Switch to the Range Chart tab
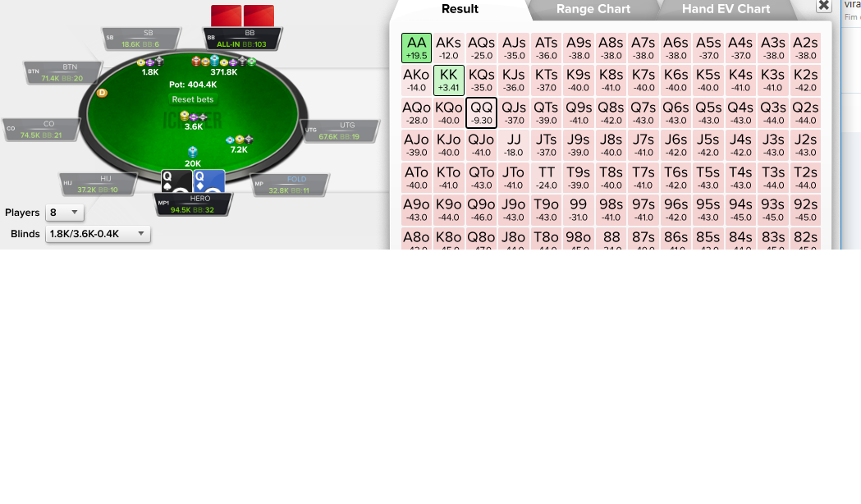The height and width of the screenshot is (504, 861). tap(593, 9)
